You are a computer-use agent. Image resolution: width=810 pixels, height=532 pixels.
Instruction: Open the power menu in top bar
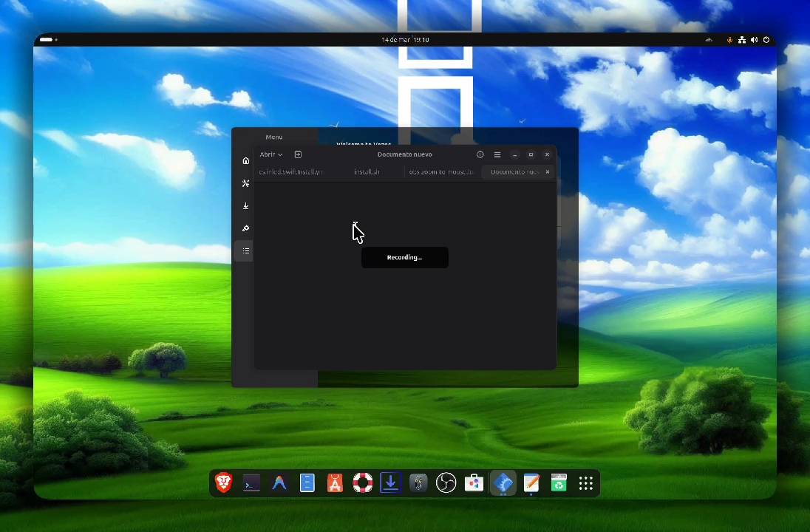point(766,40)
